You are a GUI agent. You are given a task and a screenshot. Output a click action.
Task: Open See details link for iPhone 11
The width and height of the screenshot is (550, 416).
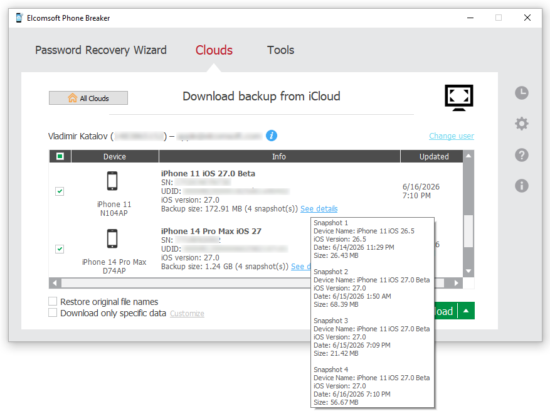point(319,209)
